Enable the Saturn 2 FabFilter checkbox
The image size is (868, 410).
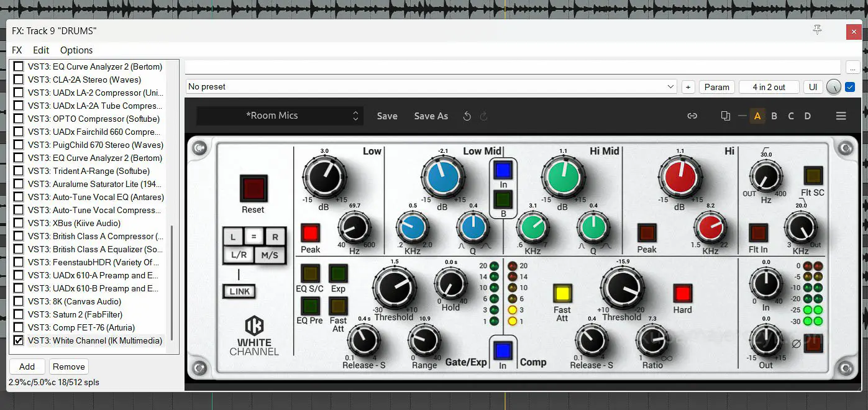point(19,314)
